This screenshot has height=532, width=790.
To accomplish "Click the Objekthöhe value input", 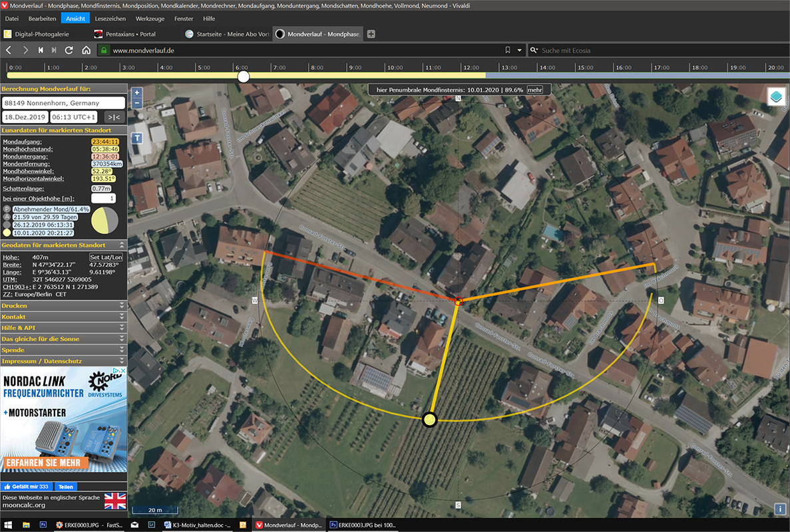I will pyautogui.click(x=103, y=199).
